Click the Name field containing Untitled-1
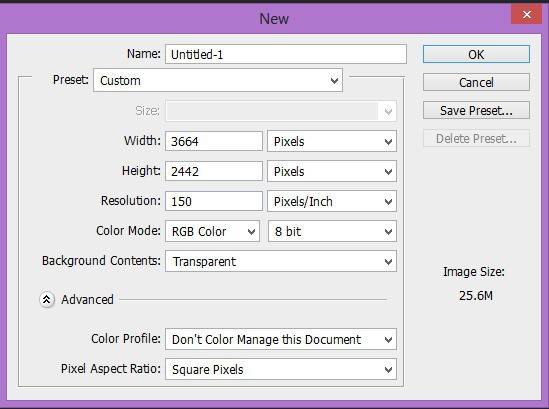 click(x=286, y=54)
